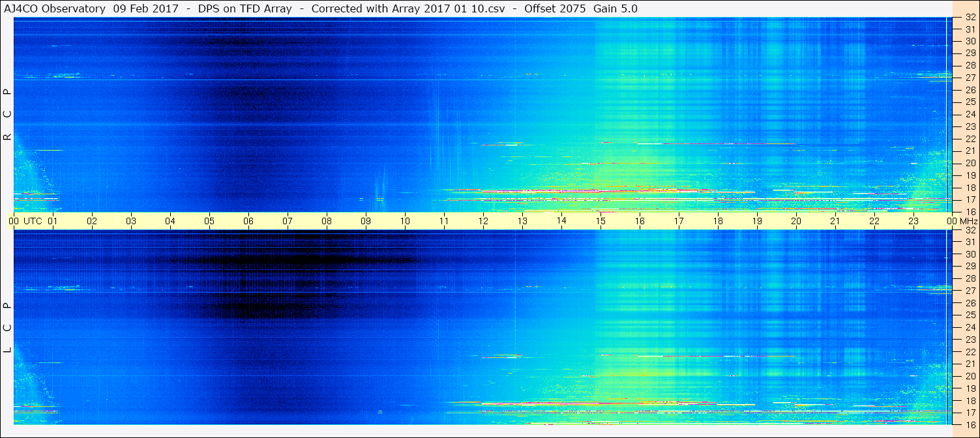The width and height of the screenshot is (980, 438).
Task: Click the 26 MHz tick of LCP panel
Action: tap(970, 303)
